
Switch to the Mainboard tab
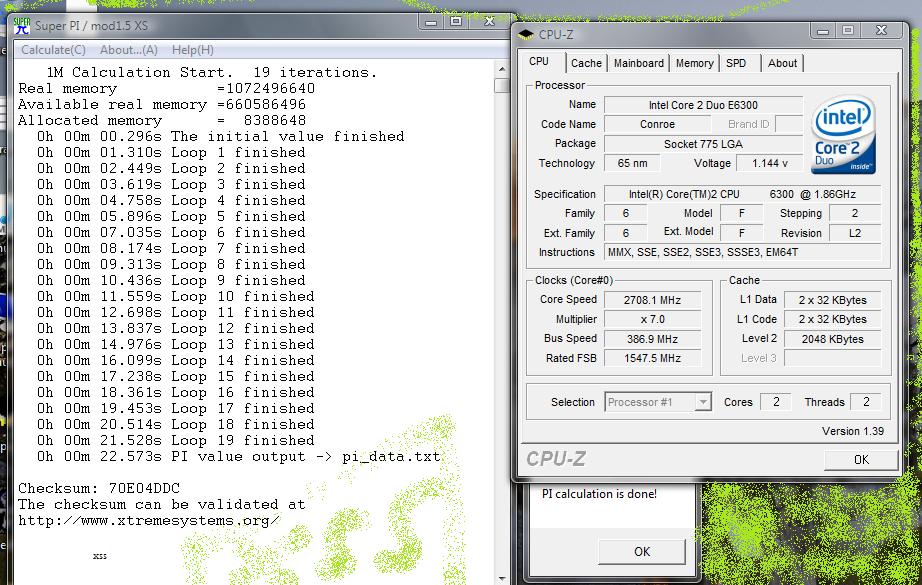(x=638, y=63)
